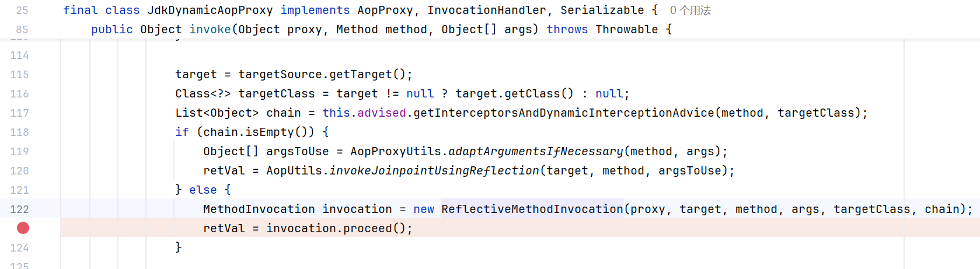Click getInterceptorsAndDynamicInterceptionAdvice method call
980x269 pixels.
click(x=564, y=113)
